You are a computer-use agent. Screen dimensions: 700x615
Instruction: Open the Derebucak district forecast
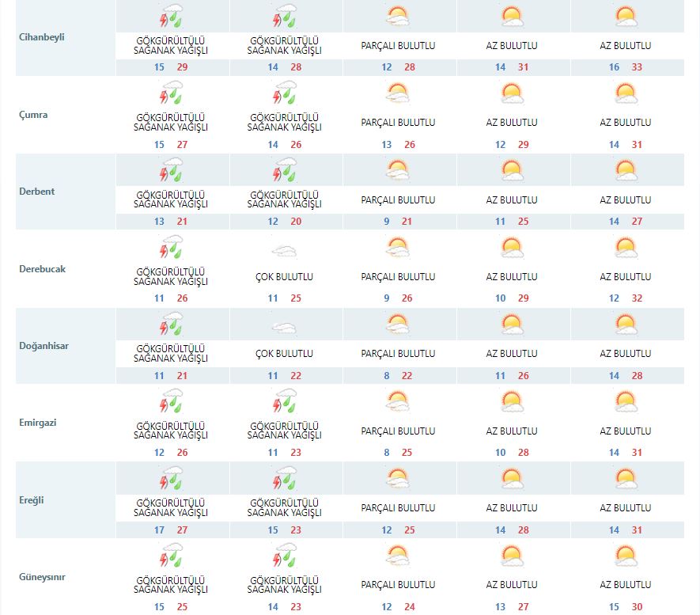pos(42,268)
